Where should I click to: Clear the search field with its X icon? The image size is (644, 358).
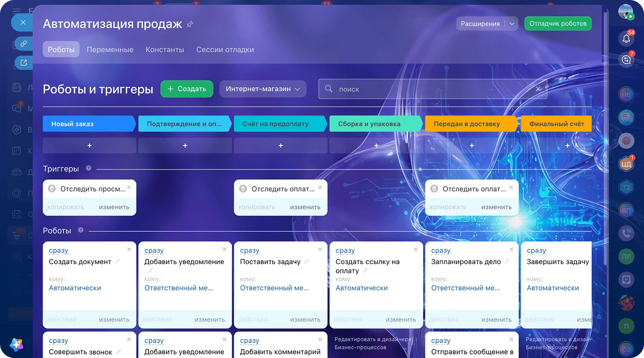pos(538,89)
